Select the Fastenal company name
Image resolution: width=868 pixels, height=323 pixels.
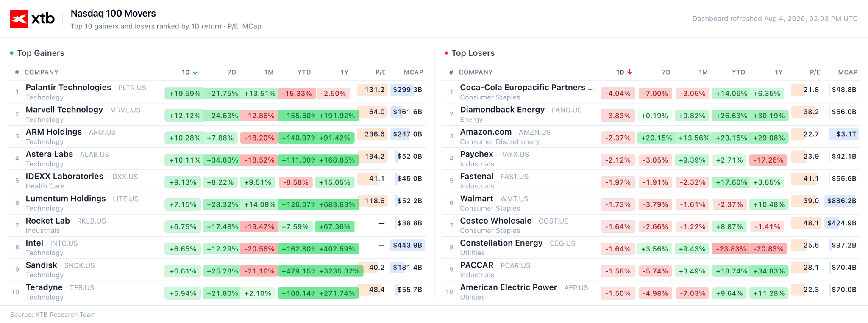(477, 176)
